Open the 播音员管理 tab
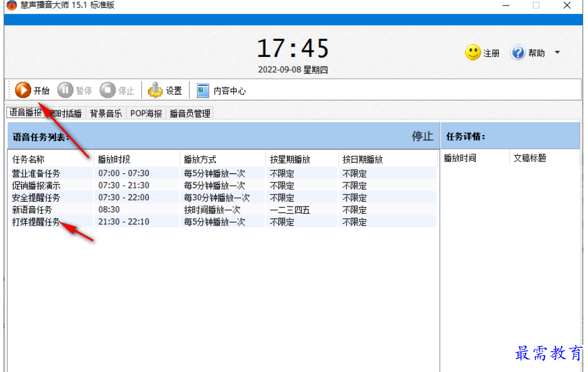Screen dimensions: 588x372 [189, 112]
